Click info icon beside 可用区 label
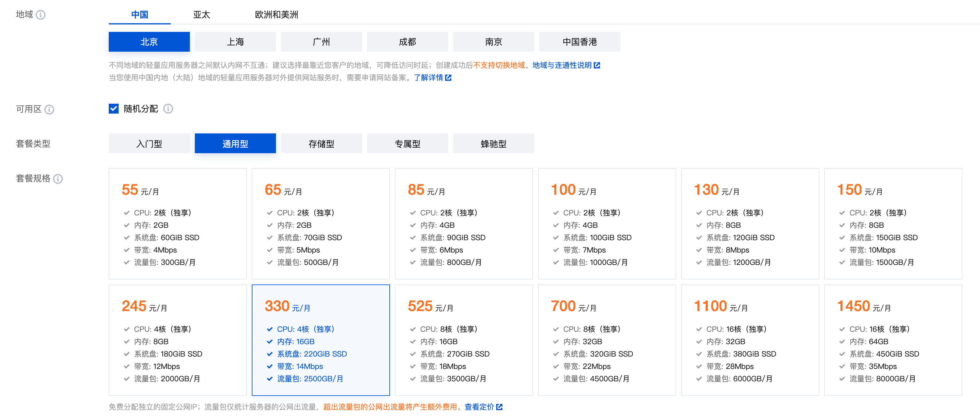The height and width of the screenshot is (416, 980). point(49,110)
